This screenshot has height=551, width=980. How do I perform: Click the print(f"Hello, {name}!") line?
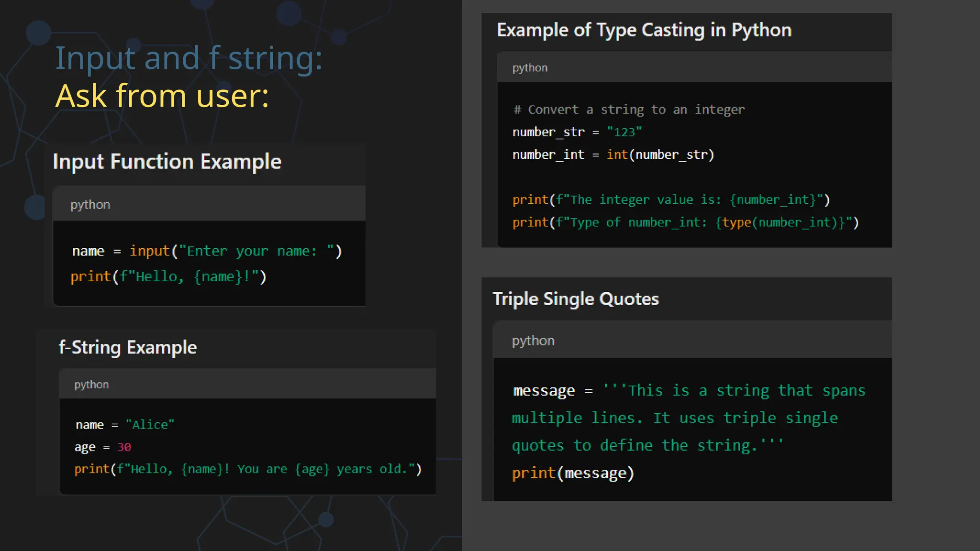(x=168, y=277)
